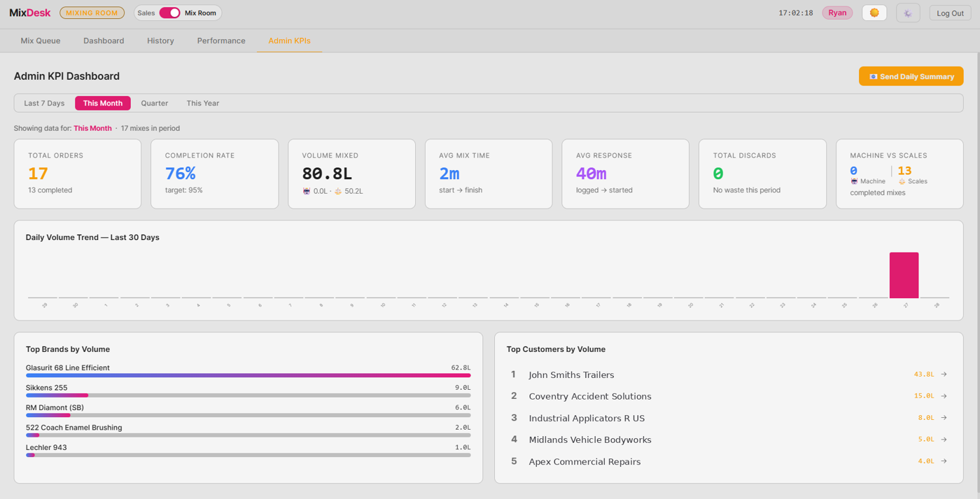Image resolution: width=980 pixels, height=499 pixels.
Task: Open Apex Commercial Repairs arrow
Action: pos(944,461)
